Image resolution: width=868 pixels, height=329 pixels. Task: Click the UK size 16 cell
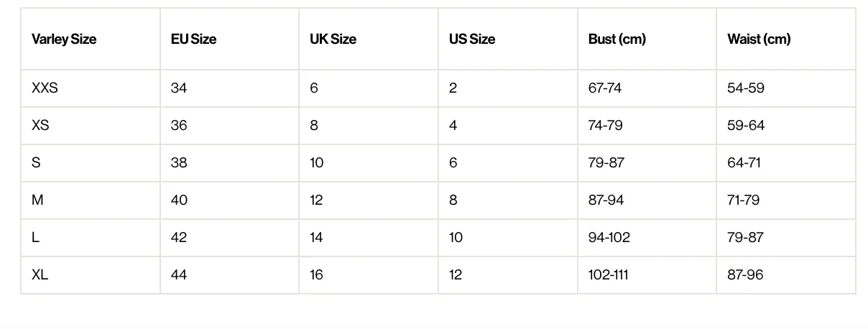[369, 275]
